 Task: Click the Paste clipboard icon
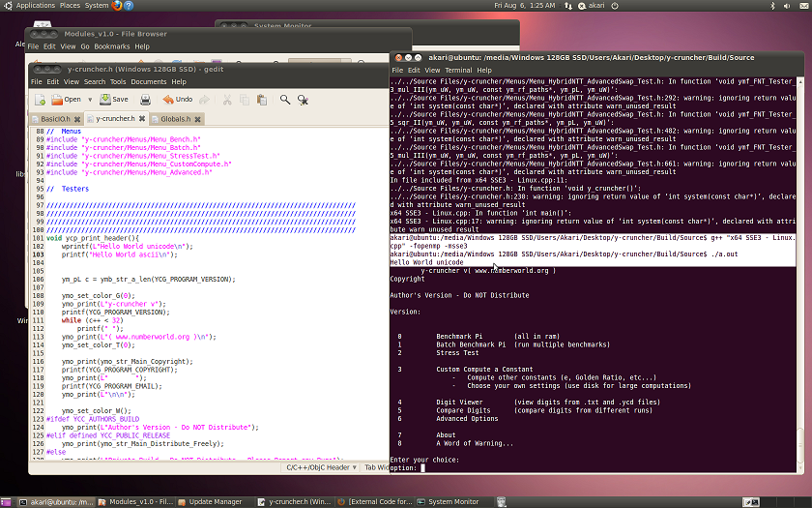[263, 100]
